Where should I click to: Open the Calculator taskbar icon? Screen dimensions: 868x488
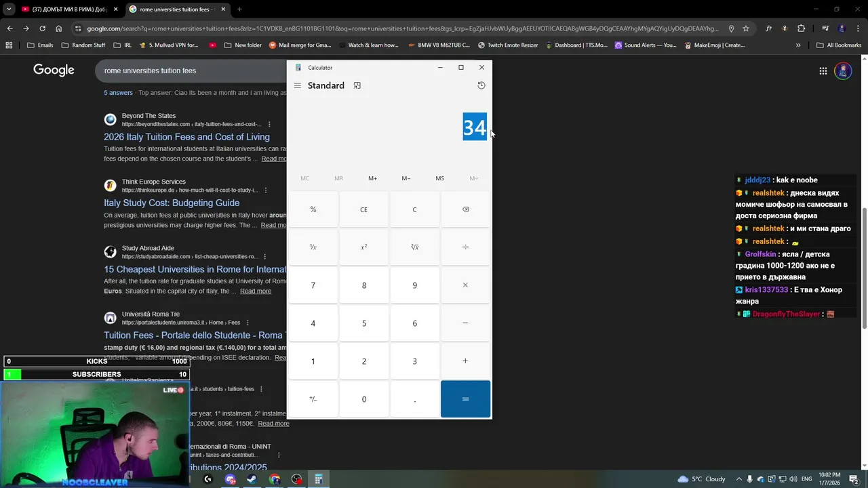coord(318,479)
